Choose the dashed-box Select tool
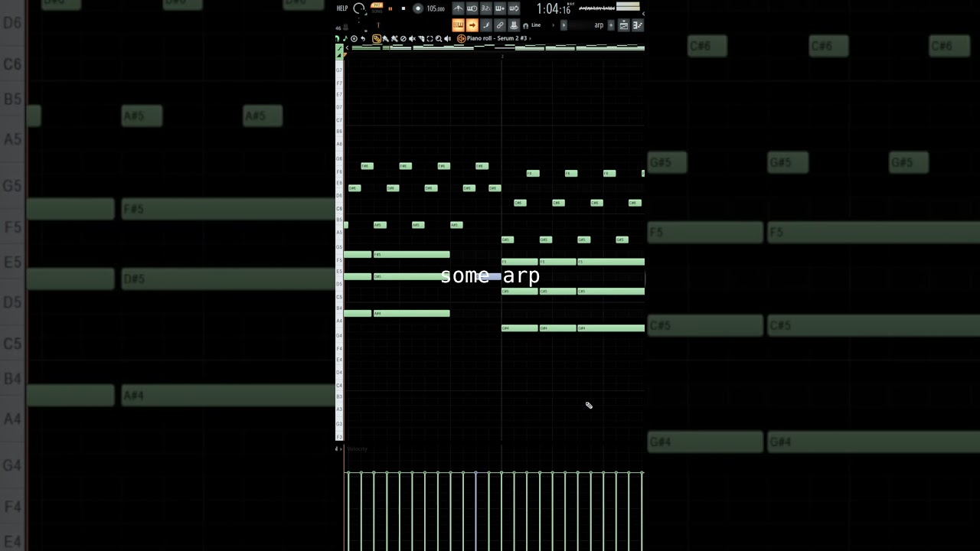Screen dimensions: 980x551 point(430,38)
